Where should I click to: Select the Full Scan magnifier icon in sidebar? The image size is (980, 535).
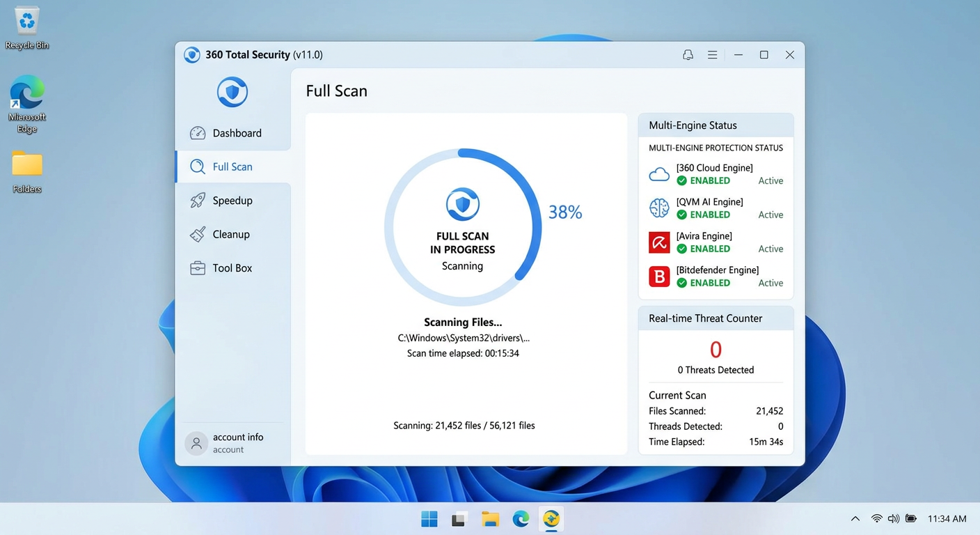pyautogui.click(x=197, y=166)
